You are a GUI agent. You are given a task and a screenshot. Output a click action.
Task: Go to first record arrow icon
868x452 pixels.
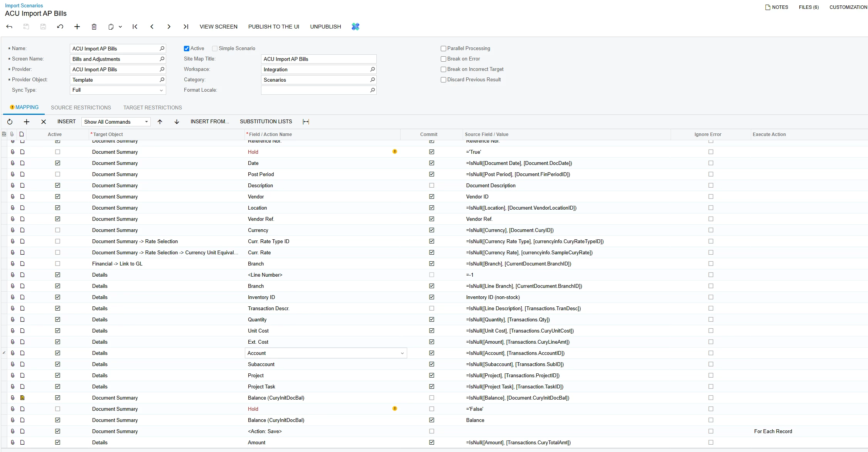(x=135, y=27)
